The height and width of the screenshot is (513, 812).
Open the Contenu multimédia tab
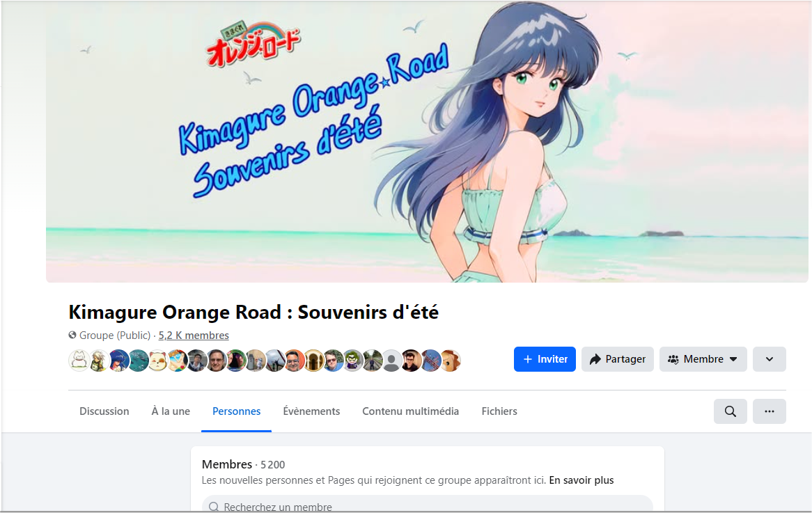410,411
